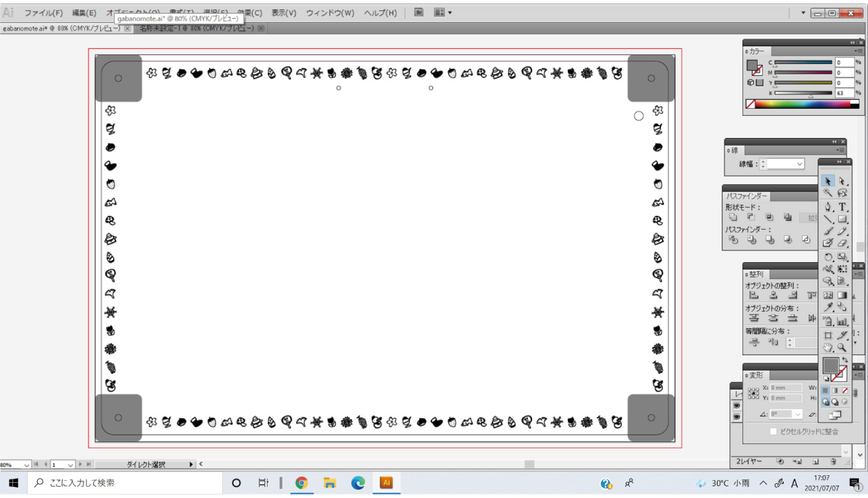Screen dimensions: 868x498
Task: Open workspace switcher dropdown at top right
Action: click(x=803, y=12)
